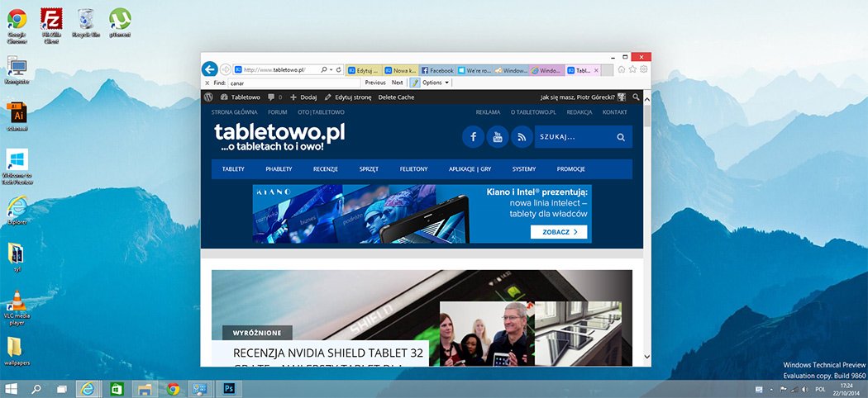Open the REKLAMA link
This screenshot has height=398, width=868.
[x=488, y=112]
